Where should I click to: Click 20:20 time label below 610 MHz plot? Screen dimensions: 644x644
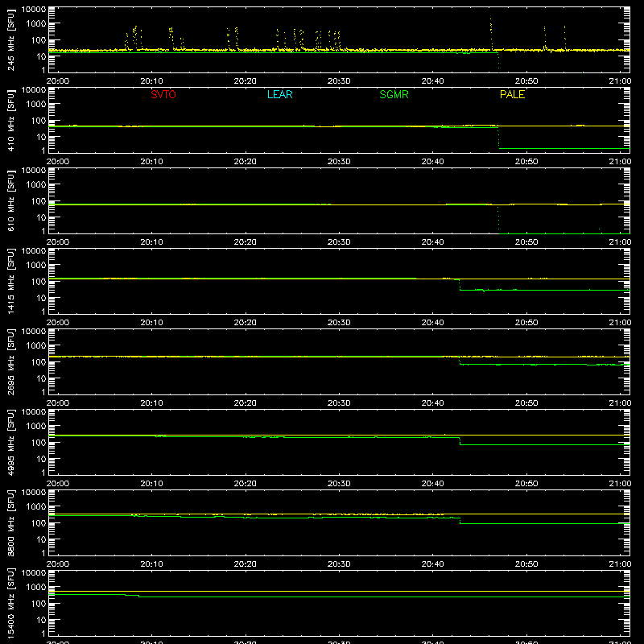click(246, 242)
